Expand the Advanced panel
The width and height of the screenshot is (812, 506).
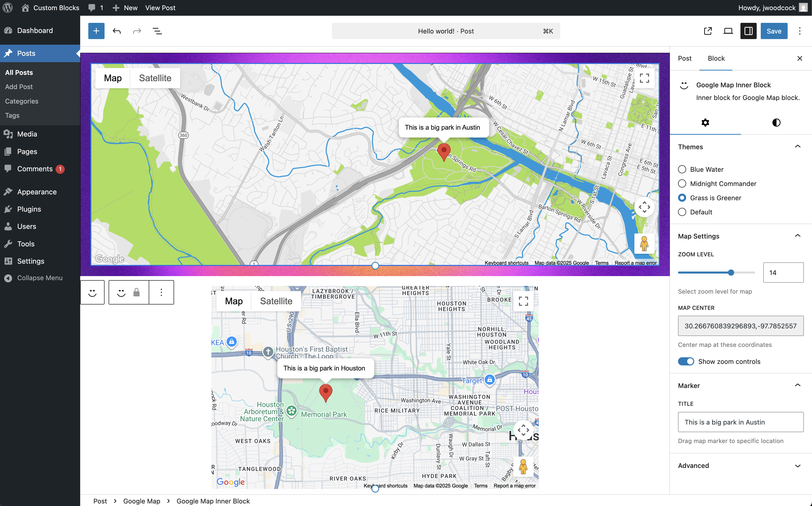(x=741, y=465)
